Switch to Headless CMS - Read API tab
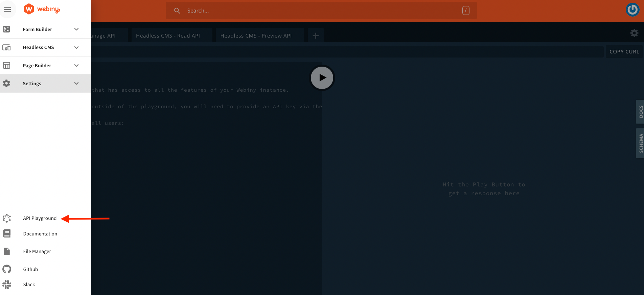The height and width of the screenshot is (295, 644). tap(172, 36)
